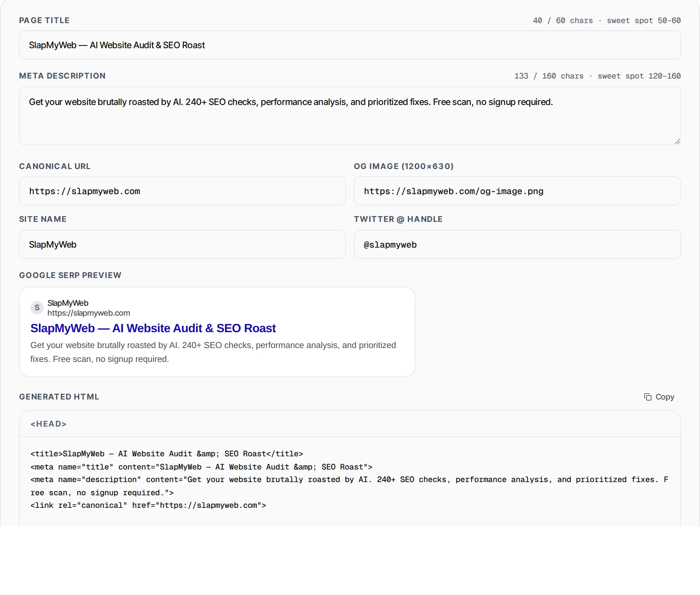Click the GENERATED HTML heading
This screenshot has height=595, width=700.
(x=59, y=397)
